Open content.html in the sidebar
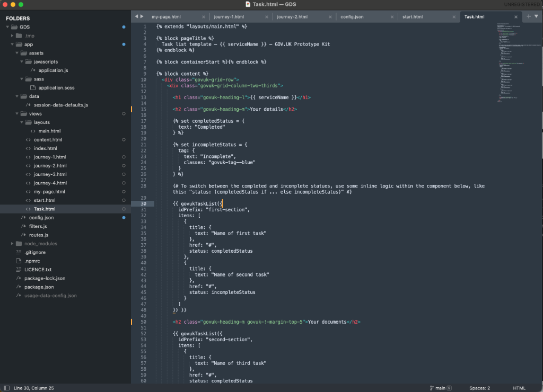Viewport: 543px width, 392px height. (x=48, y=139)
